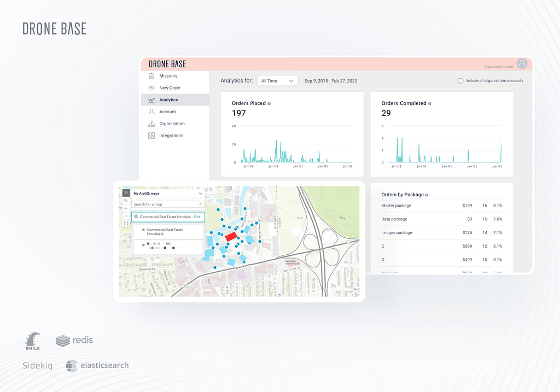Click the Integrations icon in sidebar

tap(151, 136)
